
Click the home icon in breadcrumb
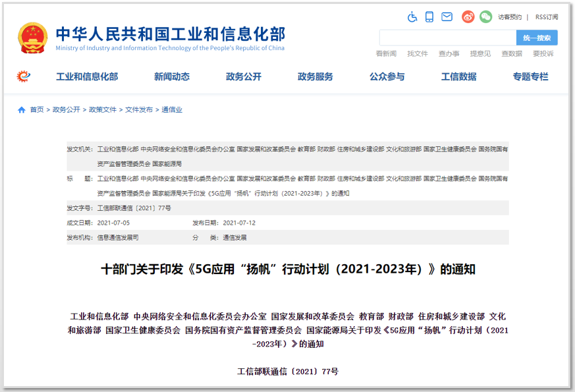(x=22, y=109)
